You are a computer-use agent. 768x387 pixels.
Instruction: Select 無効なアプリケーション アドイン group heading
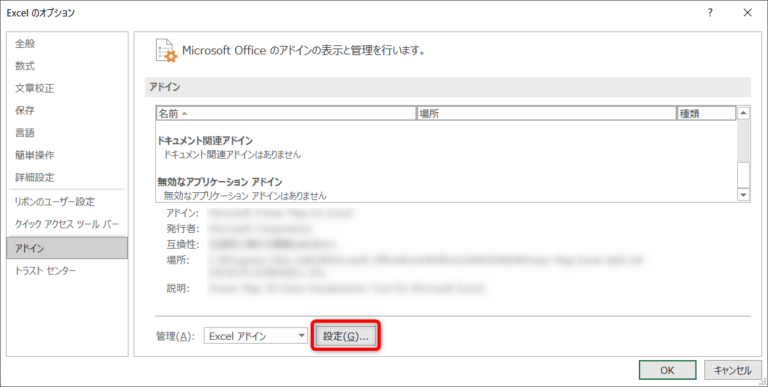220,182
